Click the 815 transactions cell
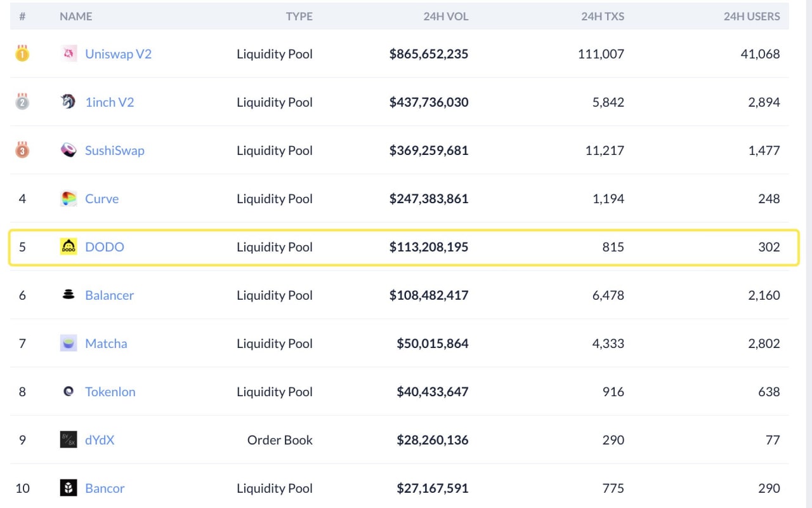The height and width of the screenshot is (508, 812). 613,247
